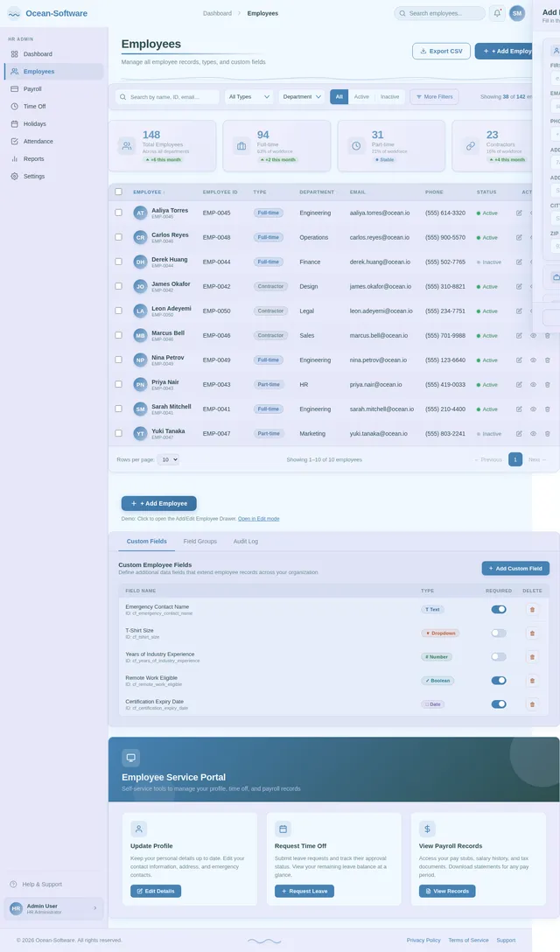Select the checkbox for Carlos Reyes
The image size is (560, 952).
pyautogui.click(x=119, y=237)
